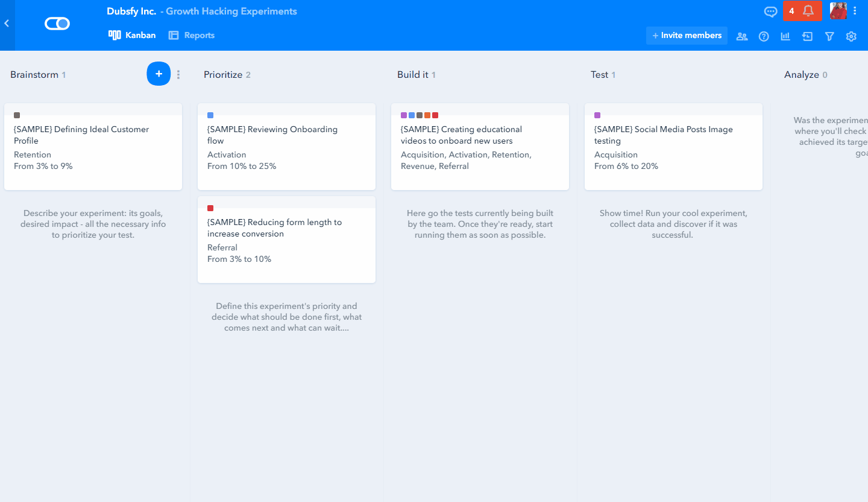Collapse sidebar with left chevron arrow
This screenshot has height=502, width=868.
(7, 24)
